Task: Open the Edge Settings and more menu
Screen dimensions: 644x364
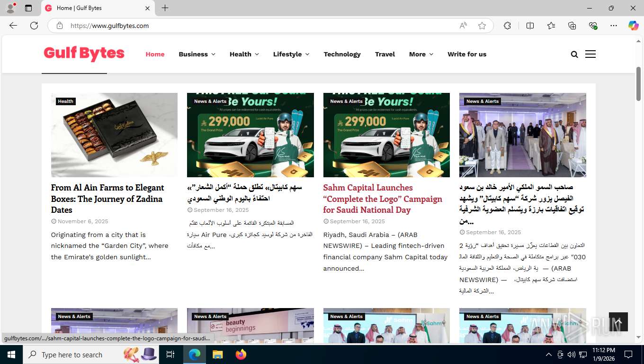Action: tap(614, 26)
